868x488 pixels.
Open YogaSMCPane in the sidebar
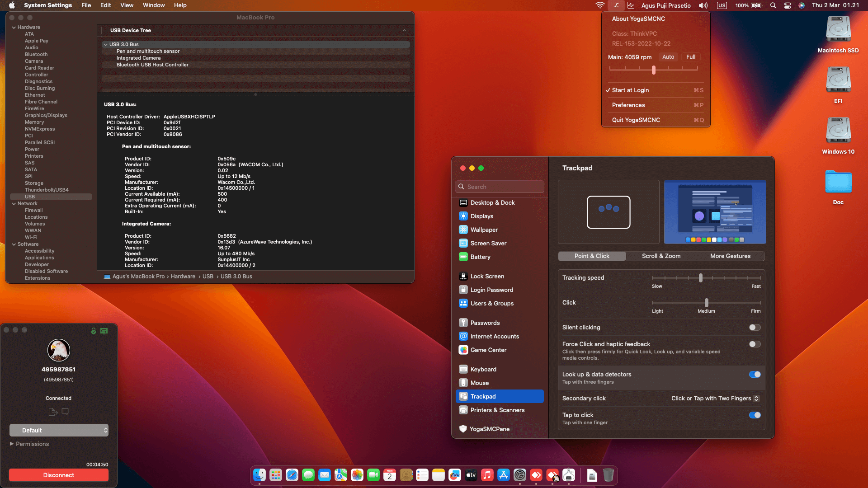point(489,429)
